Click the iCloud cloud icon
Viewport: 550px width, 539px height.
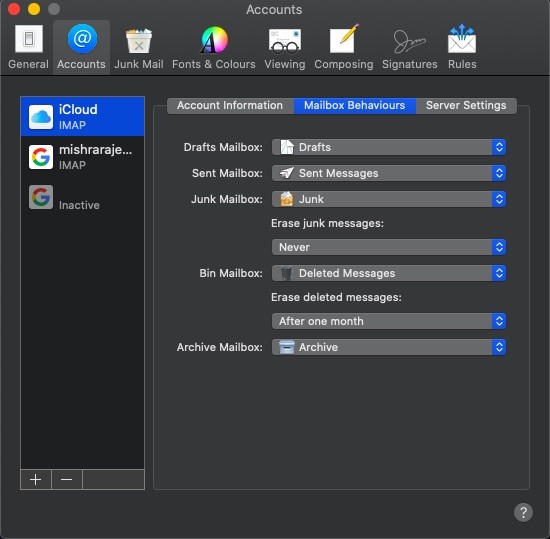click(41, 117)
